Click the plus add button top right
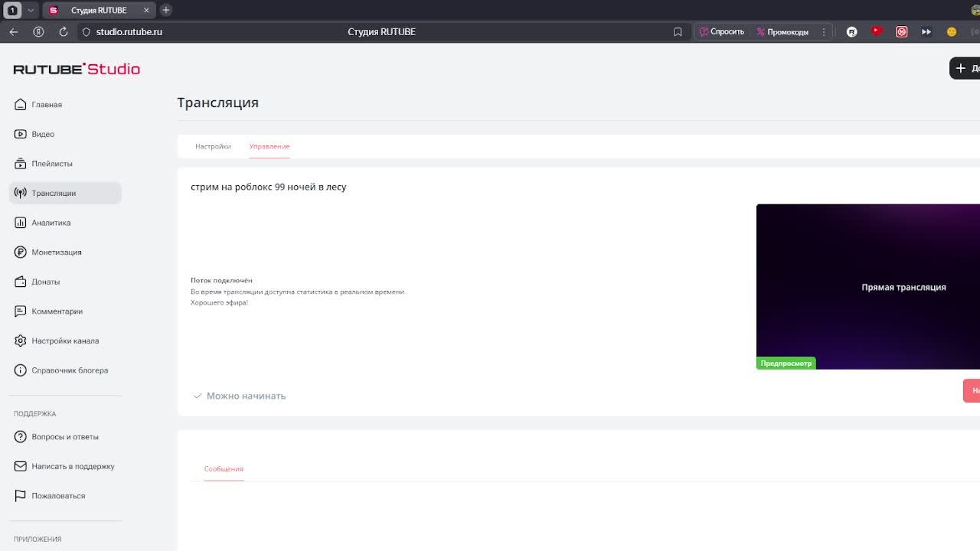Image resolution: width=980 pixels, height=551 pixels. 965,68
